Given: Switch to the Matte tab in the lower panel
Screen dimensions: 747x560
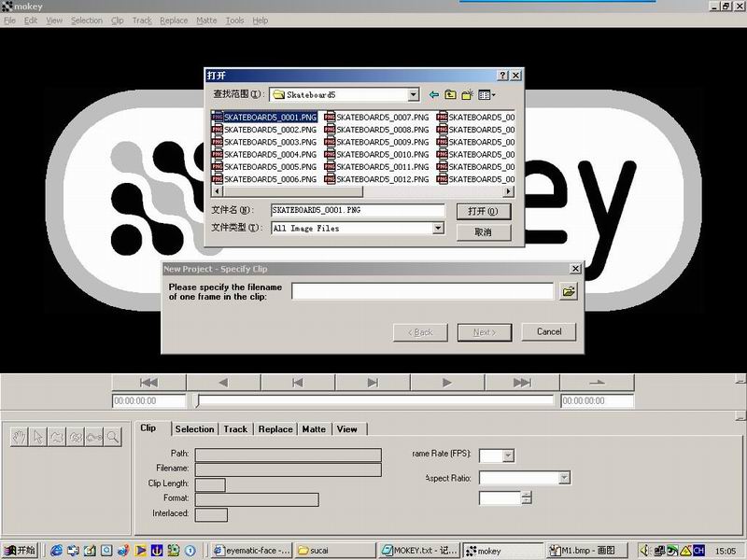Looking at the screenshot, I should click(314, 429).
